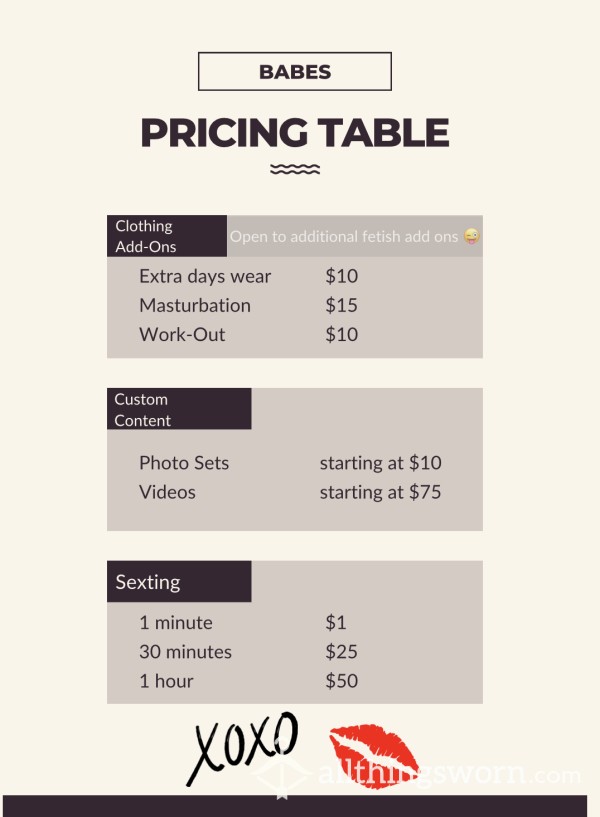Click the 30 minutes $25 price
The width and height of the screenshot is (600, 817).
click(341, 652)
